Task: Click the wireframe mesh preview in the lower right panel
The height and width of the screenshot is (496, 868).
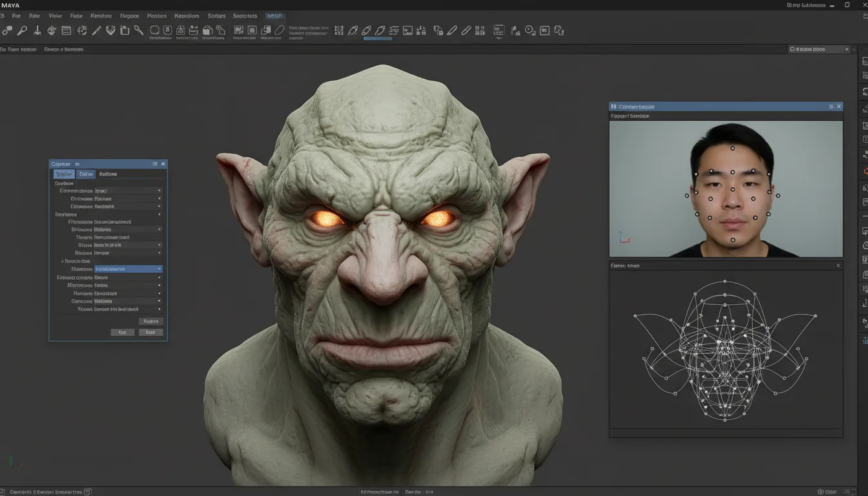Action: (725, 352)
